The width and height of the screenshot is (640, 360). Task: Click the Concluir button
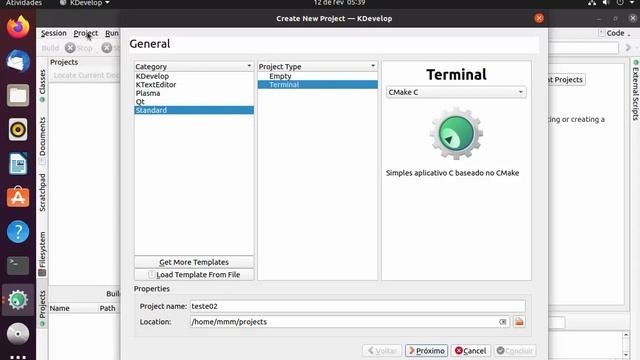click(515, 351)
